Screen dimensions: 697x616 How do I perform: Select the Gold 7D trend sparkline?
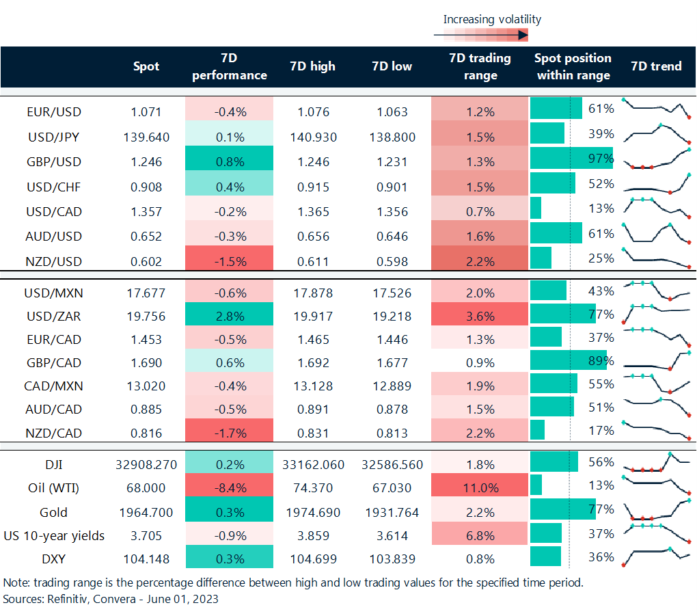657,509
